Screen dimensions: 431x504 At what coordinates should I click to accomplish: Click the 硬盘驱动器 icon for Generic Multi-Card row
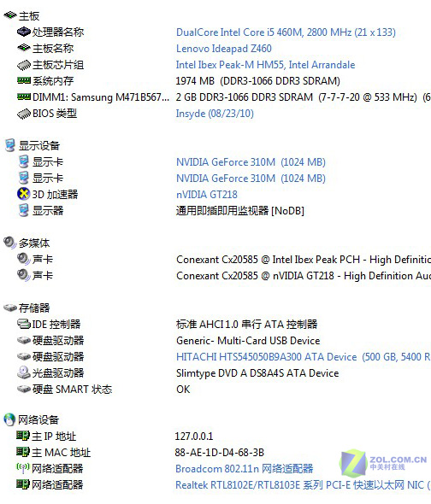(x=24, y=340)
